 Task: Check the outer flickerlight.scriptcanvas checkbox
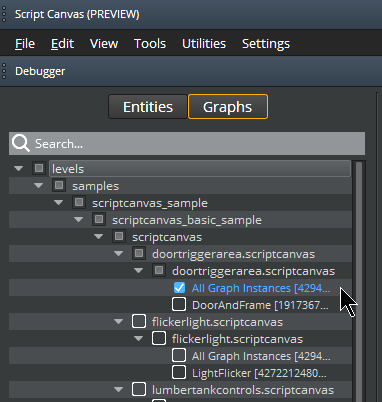coord(139,321)
